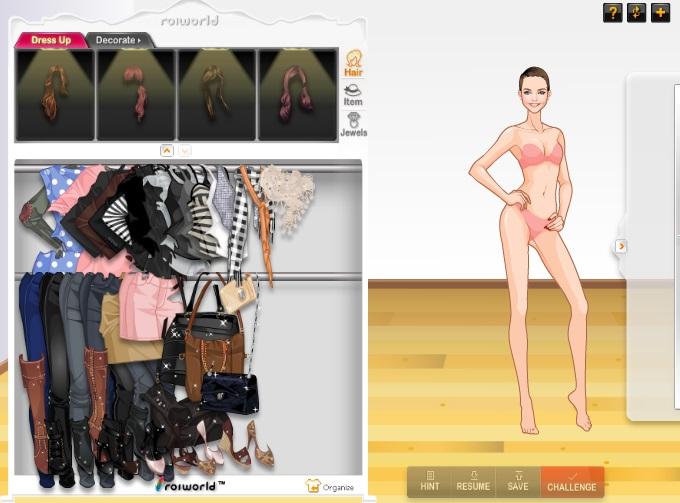Choose the first long brown hairstyle
Viewport: 680px width, 503px height.
[55, 95]
